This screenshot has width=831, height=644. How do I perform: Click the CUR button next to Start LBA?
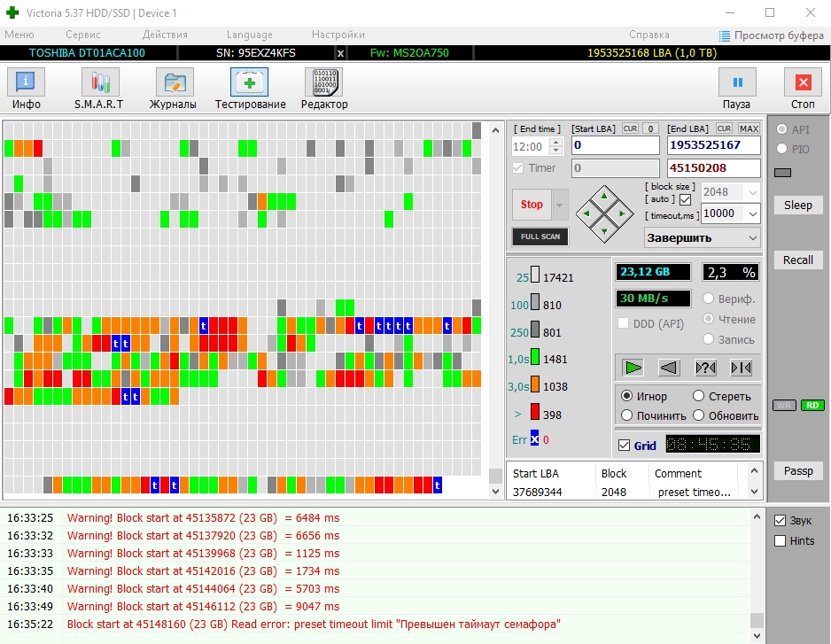click(630, 128)
